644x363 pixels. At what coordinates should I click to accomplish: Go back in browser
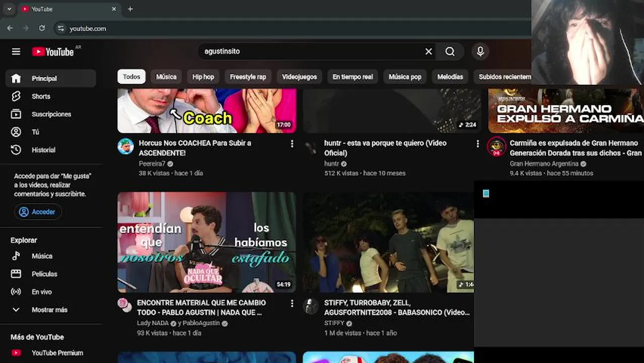10,28
